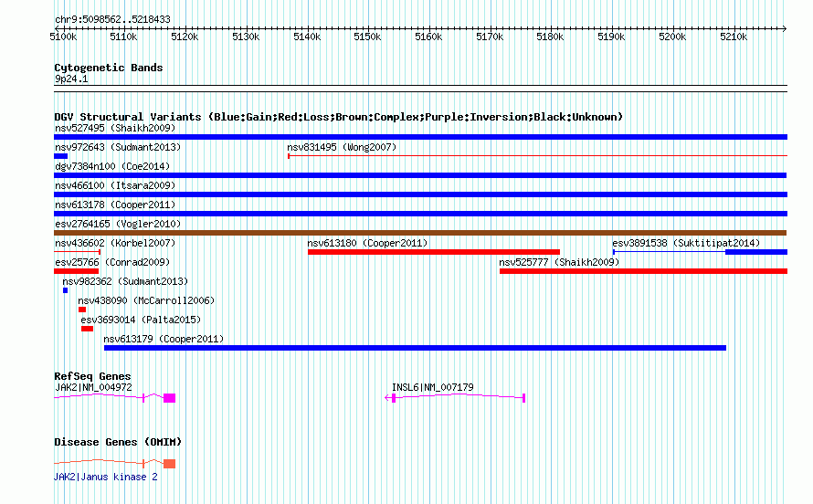Click the 5140k ruler tick

pos(307,37)
